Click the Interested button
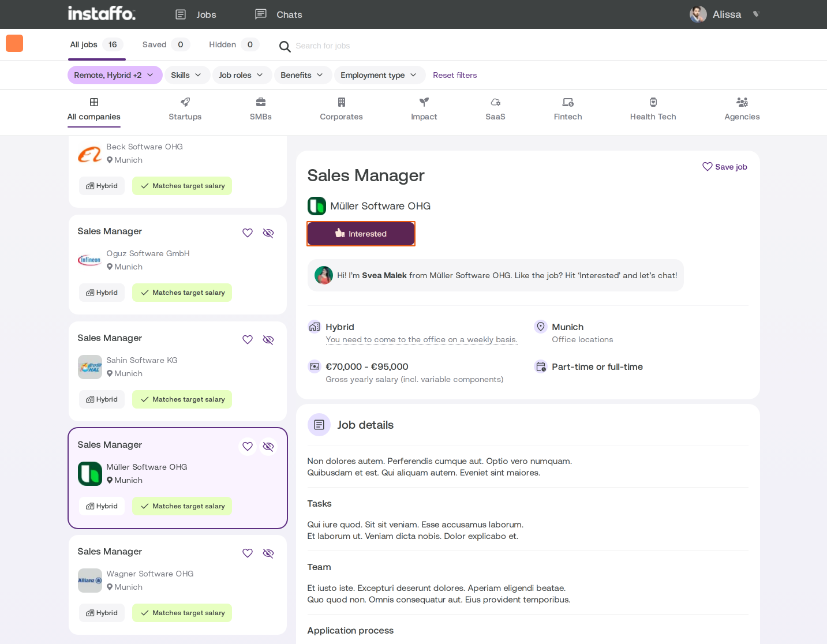 (361, 234)
